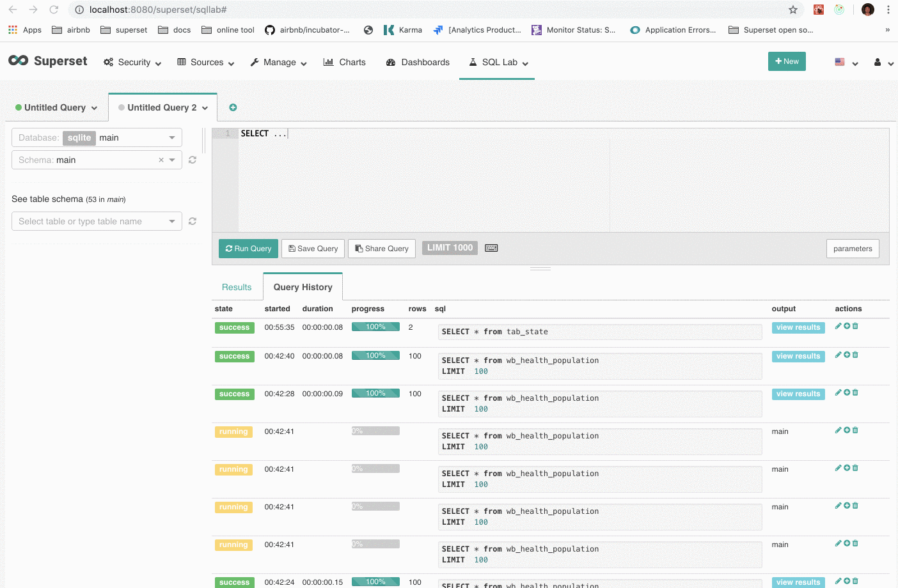Click the 100% progress bar of tab_state query
Image resolution: width=898 pixels, height=588 pixels.
(x=375, y=327)
